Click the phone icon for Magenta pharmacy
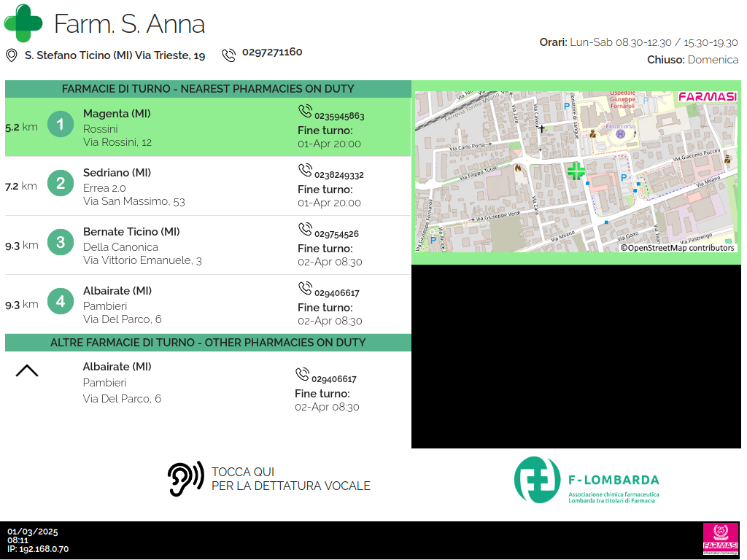 coord(305,111)
